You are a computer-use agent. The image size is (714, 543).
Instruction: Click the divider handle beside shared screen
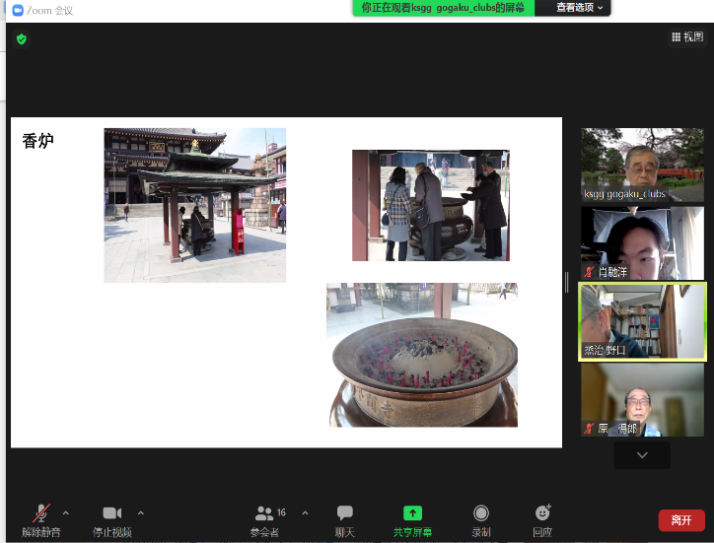click(567, 283)
